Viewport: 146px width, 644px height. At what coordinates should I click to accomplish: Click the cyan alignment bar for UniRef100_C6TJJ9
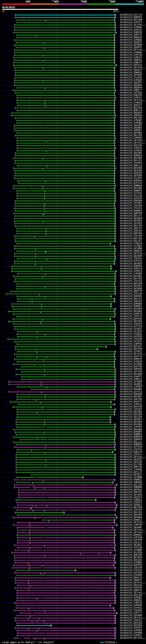click(x=65, y=15)
